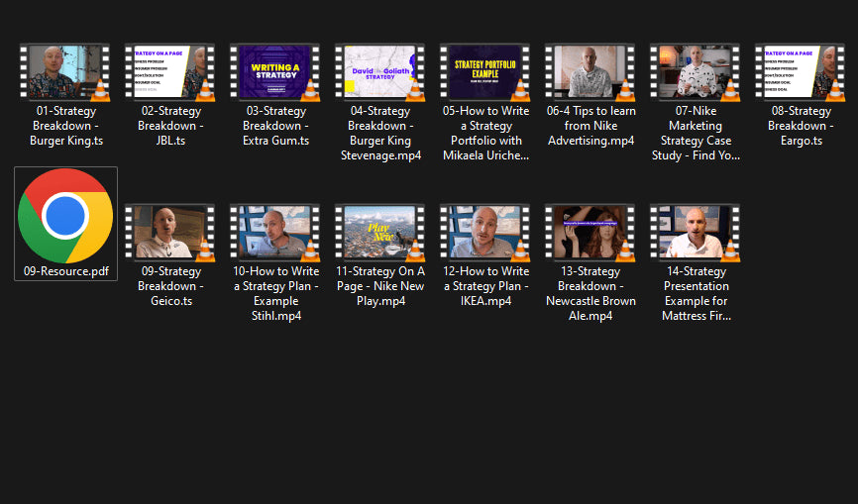The width and height of the screenshot is (858, 504).
Task: Click the label '13-Strategy Breakdown - Newcastle Brown Ale.mp4'
Action: 590,293
